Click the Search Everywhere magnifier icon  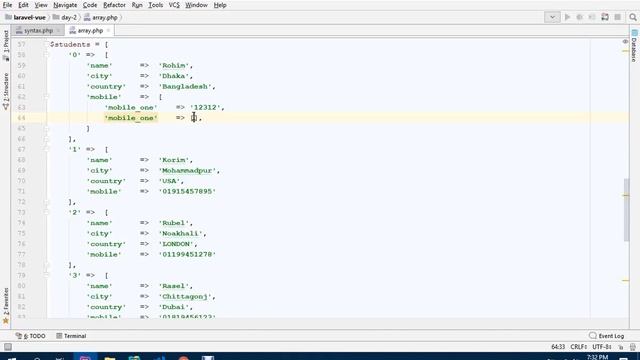click(633, 17)
